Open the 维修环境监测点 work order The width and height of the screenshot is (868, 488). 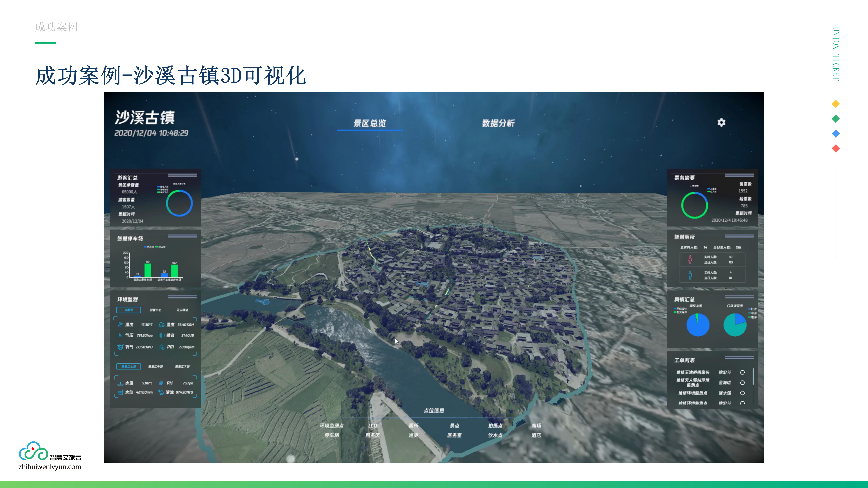[693, 393]
